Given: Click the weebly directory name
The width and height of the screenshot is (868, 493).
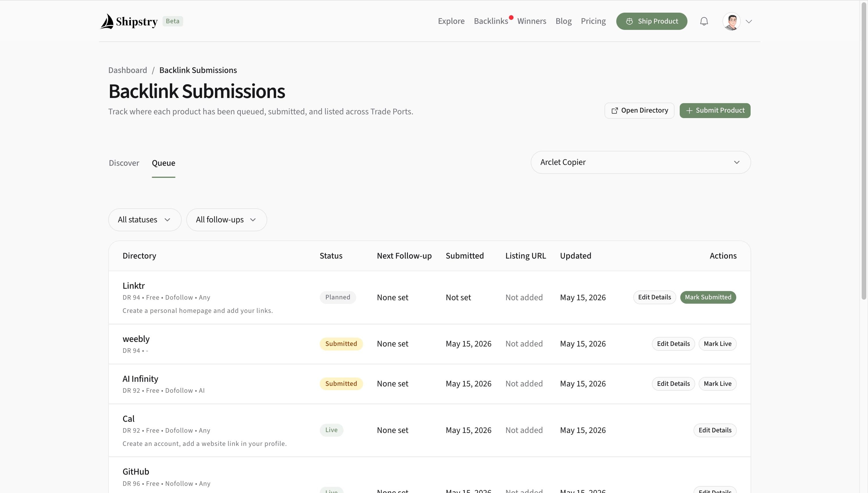Looking at the screenshot, I should [136, 339].
